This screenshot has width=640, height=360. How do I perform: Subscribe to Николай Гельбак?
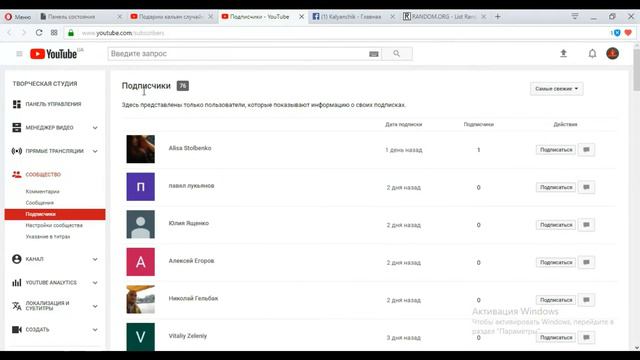tap(556, 300)
